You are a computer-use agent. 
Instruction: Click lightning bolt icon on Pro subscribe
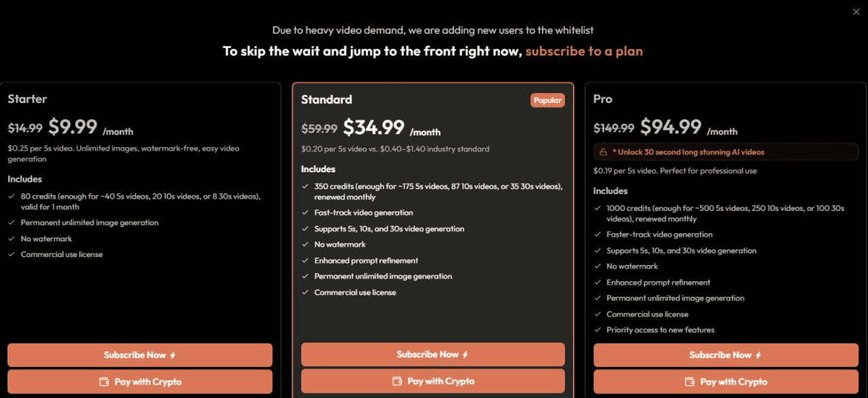pyautogui.click(x=758, y=355)
